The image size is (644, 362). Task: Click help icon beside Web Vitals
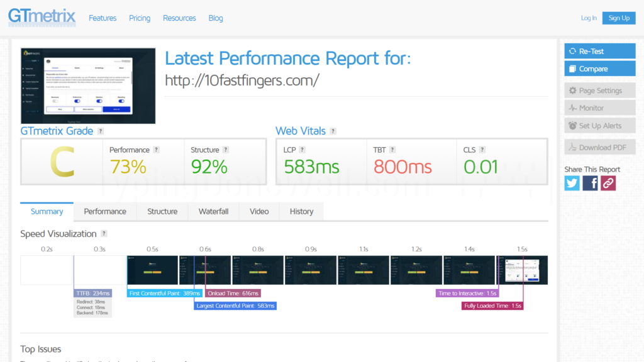pyautogui.click(x=333, y=131)
